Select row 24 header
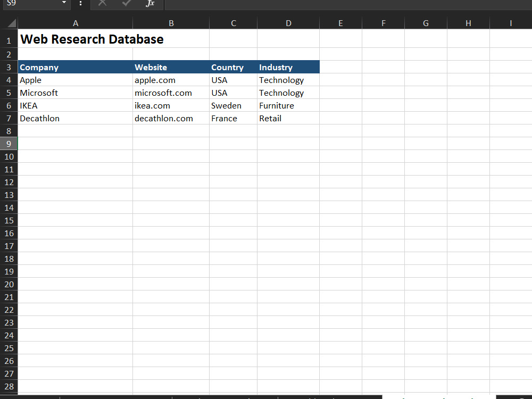The image size is (532, 399). [9, 335]
